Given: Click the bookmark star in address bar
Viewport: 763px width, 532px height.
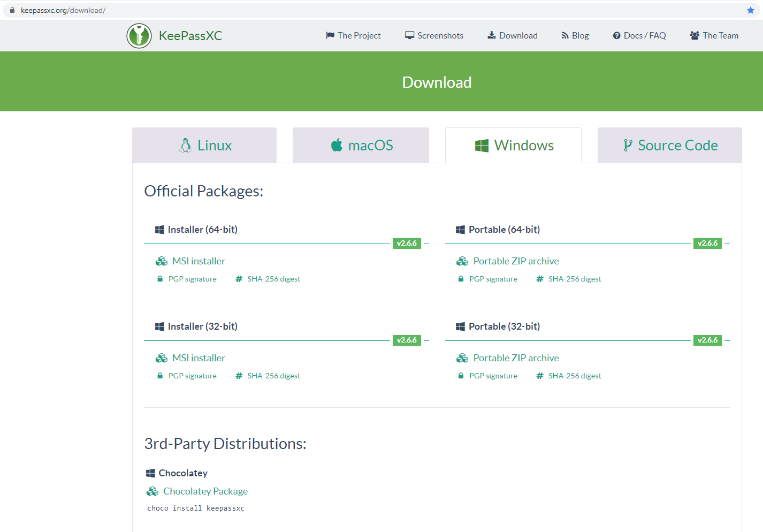Looking at the screenshot, I should [751, 10].
